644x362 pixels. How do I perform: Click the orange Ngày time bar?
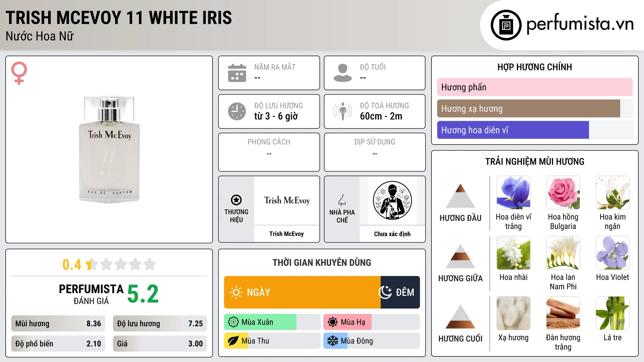point(302,292)
